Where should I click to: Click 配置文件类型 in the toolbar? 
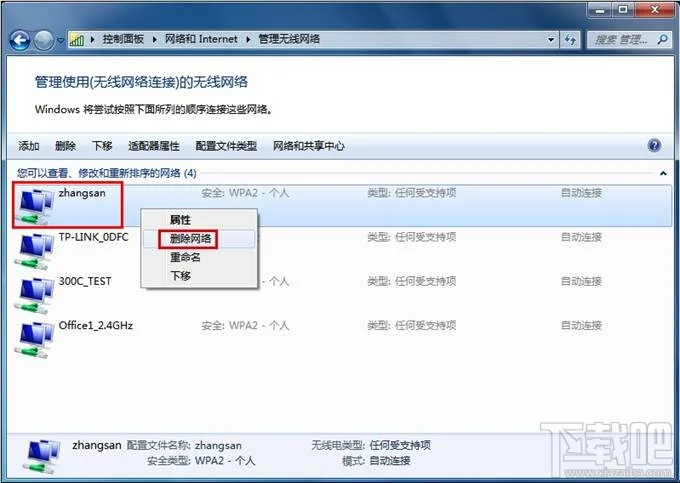tap(226, 146)
